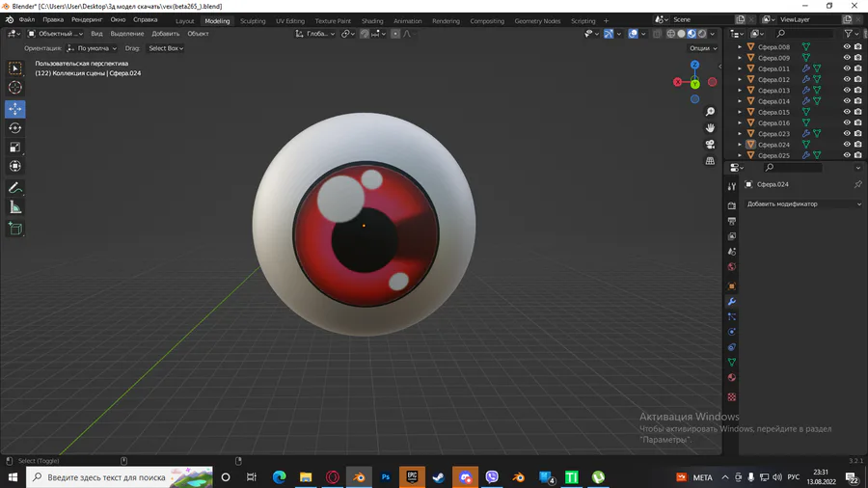Activate the Scale tool
The height and width of the screenshot is (488, 868).
point(14,148)
